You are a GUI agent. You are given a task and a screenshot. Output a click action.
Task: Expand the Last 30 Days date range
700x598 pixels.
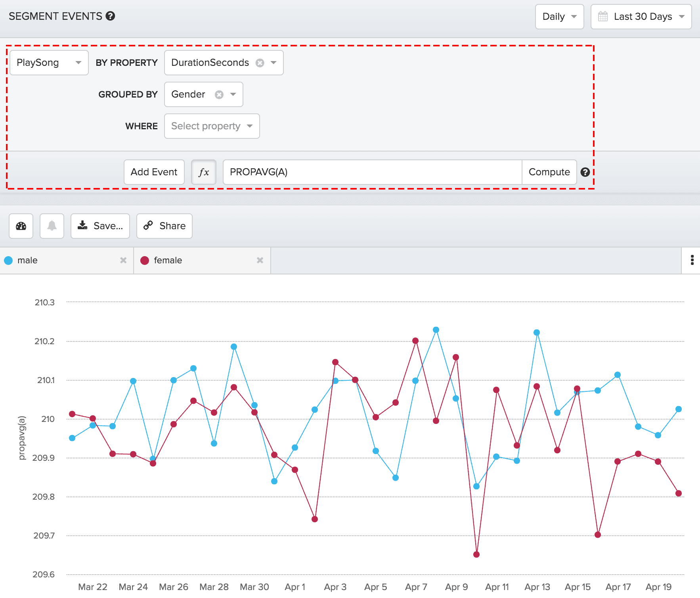(x=641, y=17)
